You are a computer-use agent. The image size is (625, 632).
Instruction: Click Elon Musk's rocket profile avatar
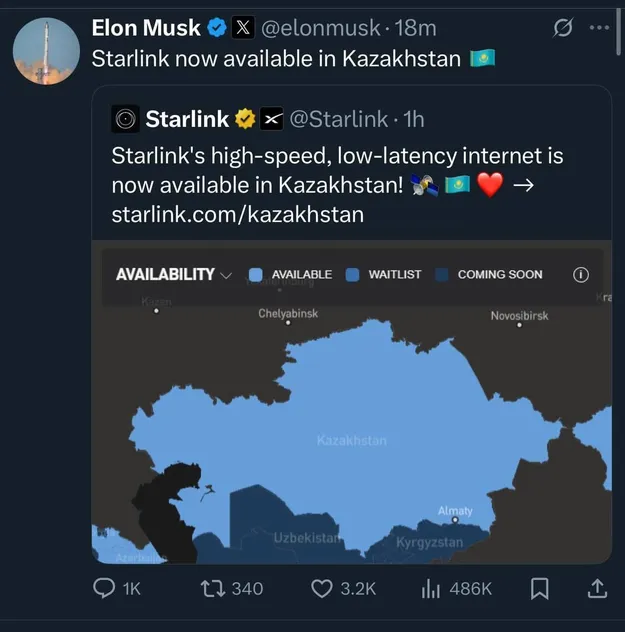(x=47, y=50)
